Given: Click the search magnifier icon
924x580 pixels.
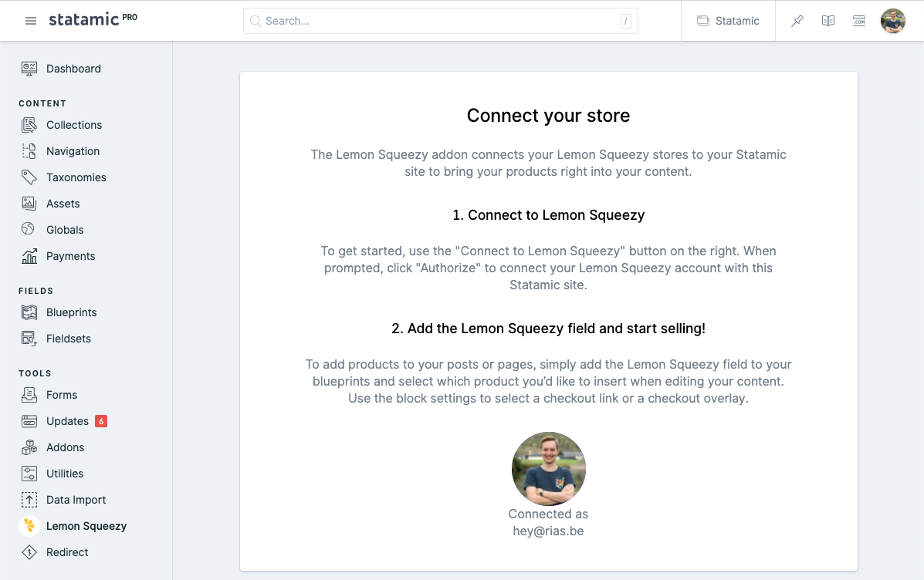Looking at the screenshot, I should (256, 21).
